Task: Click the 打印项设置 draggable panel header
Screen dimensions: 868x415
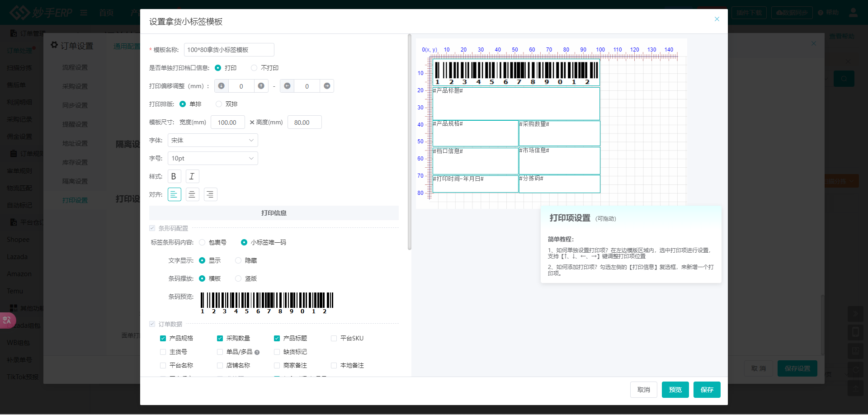Action: (x=631, y=218)
